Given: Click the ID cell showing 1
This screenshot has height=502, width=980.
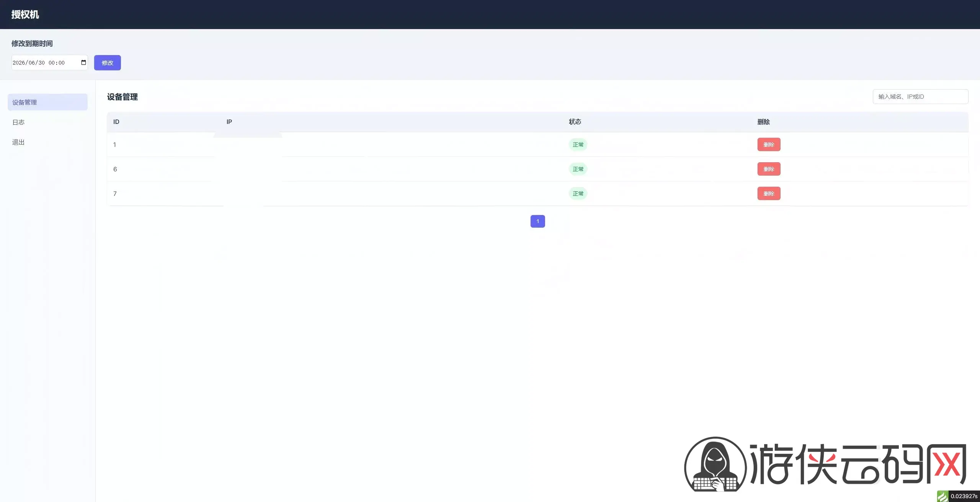Looking at the screenshot, I should click(114, 145).
